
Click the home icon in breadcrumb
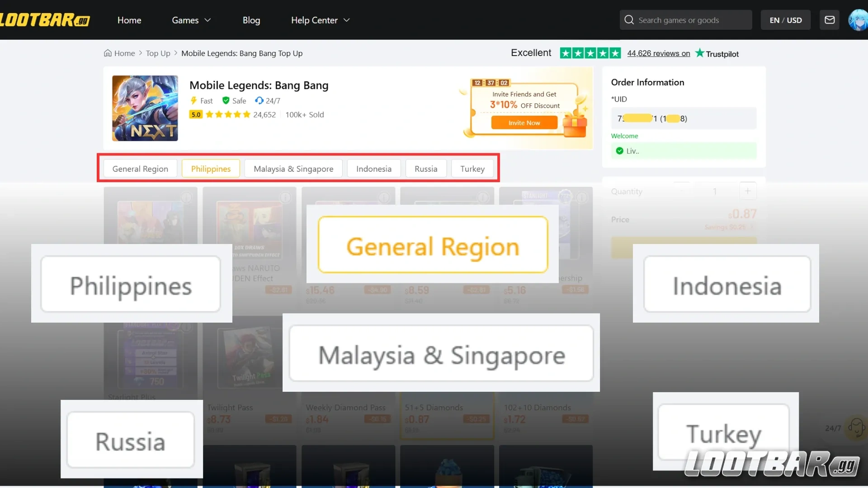[x=108, y=53]
